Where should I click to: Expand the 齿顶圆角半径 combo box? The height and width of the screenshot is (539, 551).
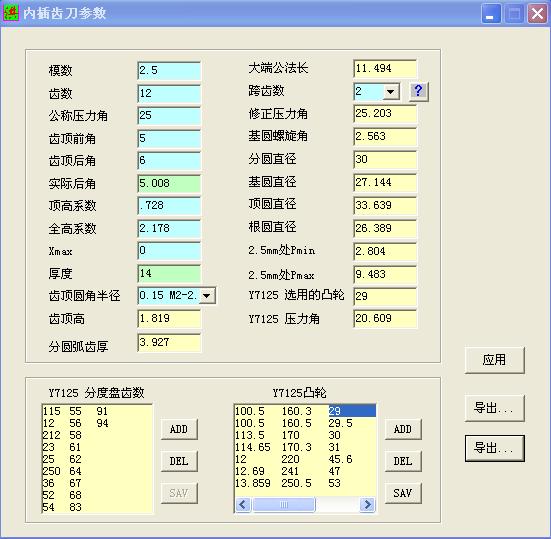[207, 296]
